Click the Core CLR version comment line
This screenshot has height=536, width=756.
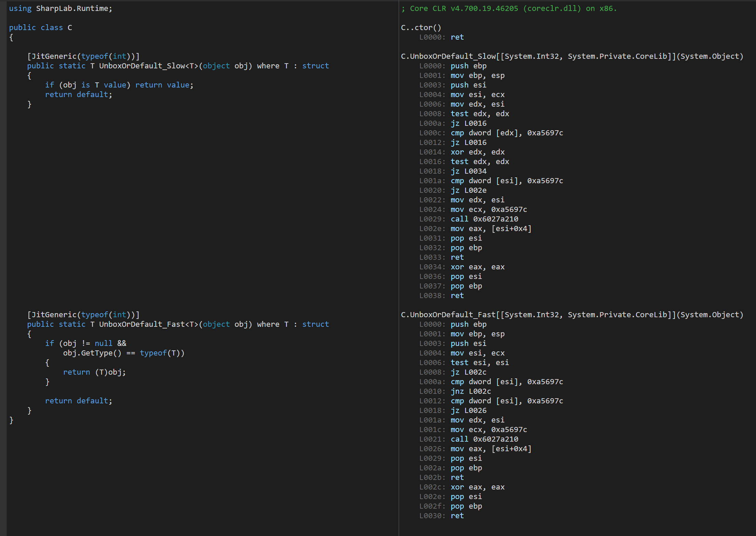tap(509, 9)
